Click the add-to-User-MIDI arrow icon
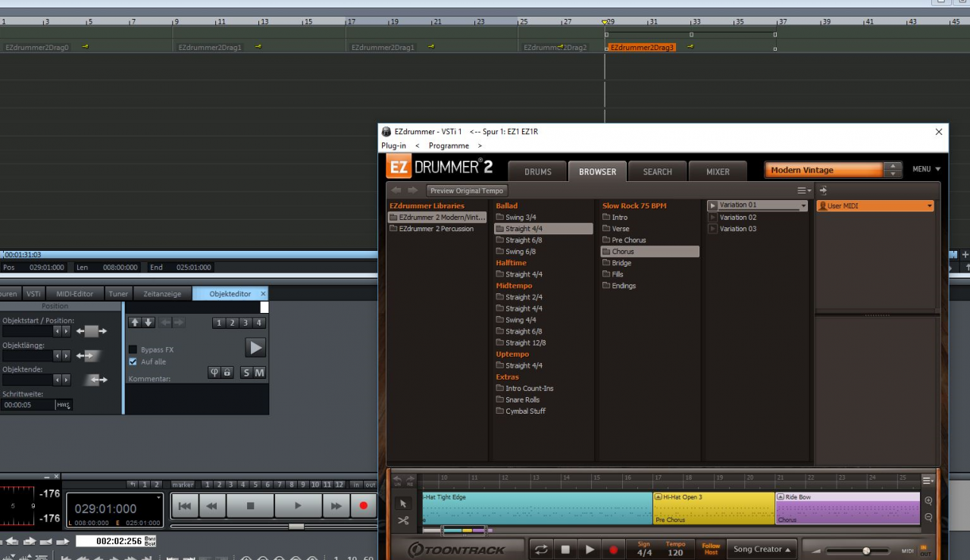The width and height of the screenshot is (970, 560). click(x=823, y=190)
